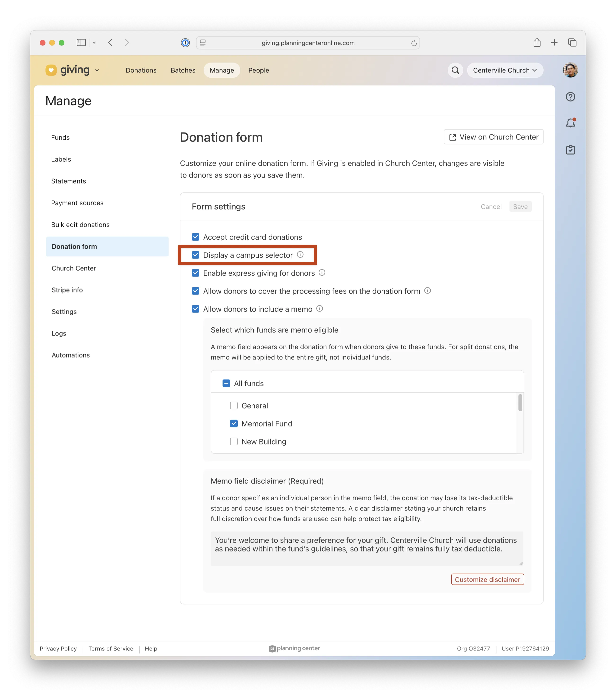Check the New Building fund checkbox

pos(233,441)
